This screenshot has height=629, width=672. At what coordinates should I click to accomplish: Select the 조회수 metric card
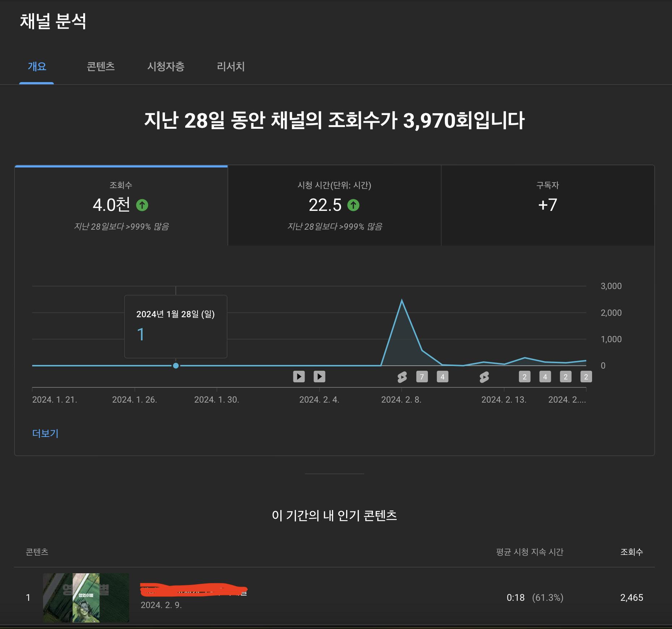click(121, 206)
